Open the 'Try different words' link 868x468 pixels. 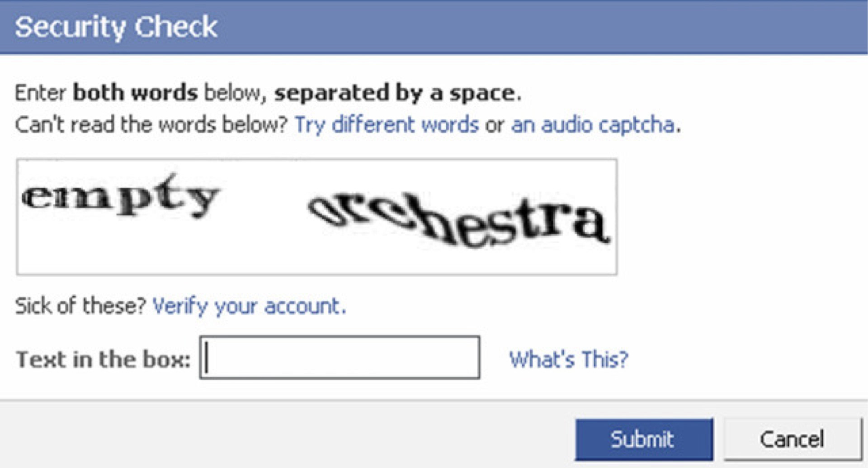387,124
